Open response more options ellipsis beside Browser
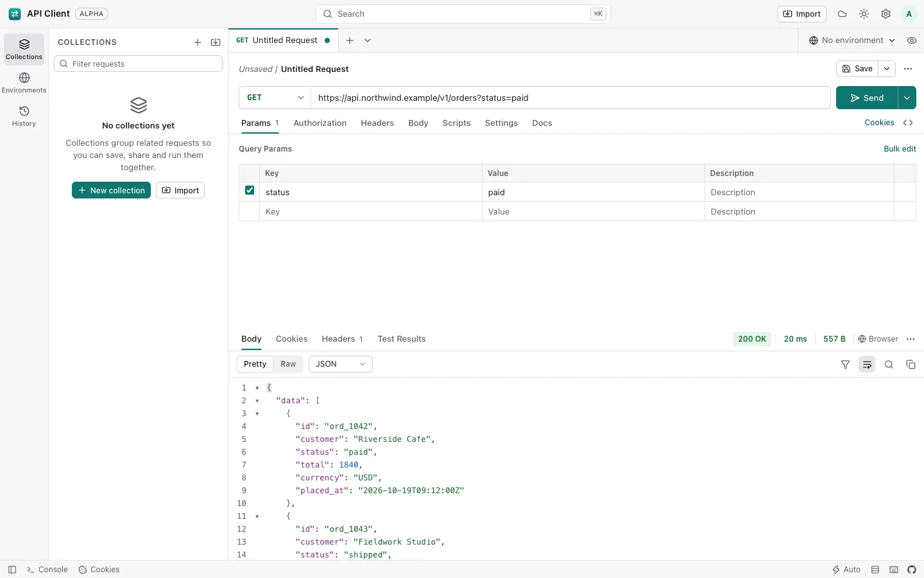Screen dimensions: 924x578 tap(911, 339)
